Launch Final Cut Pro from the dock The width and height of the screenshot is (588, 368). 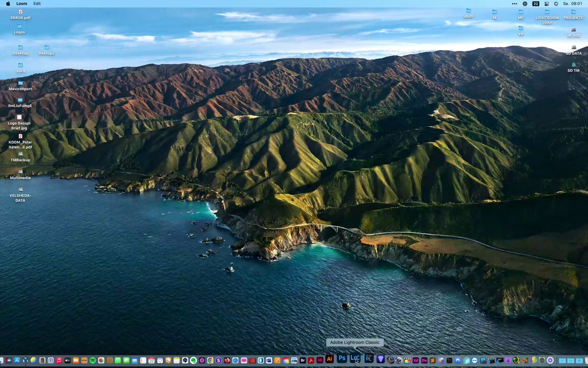click(407, 361)
